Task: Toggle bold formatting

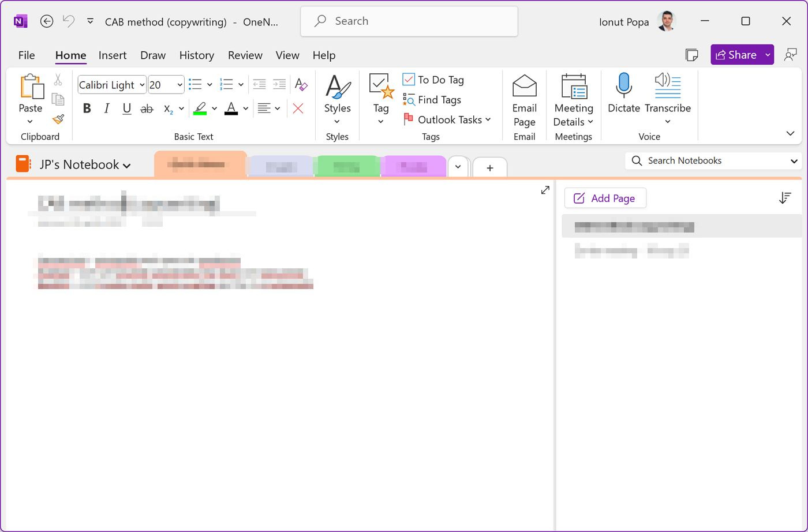Action: [x=87, y=108]
